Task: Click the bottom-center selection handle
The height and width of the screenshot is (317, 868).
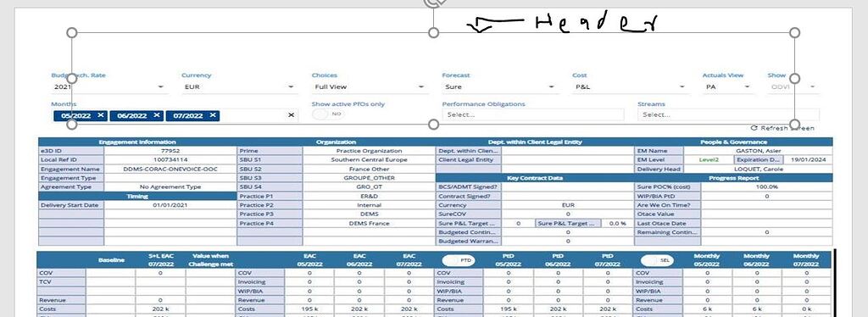Action: 433,125
